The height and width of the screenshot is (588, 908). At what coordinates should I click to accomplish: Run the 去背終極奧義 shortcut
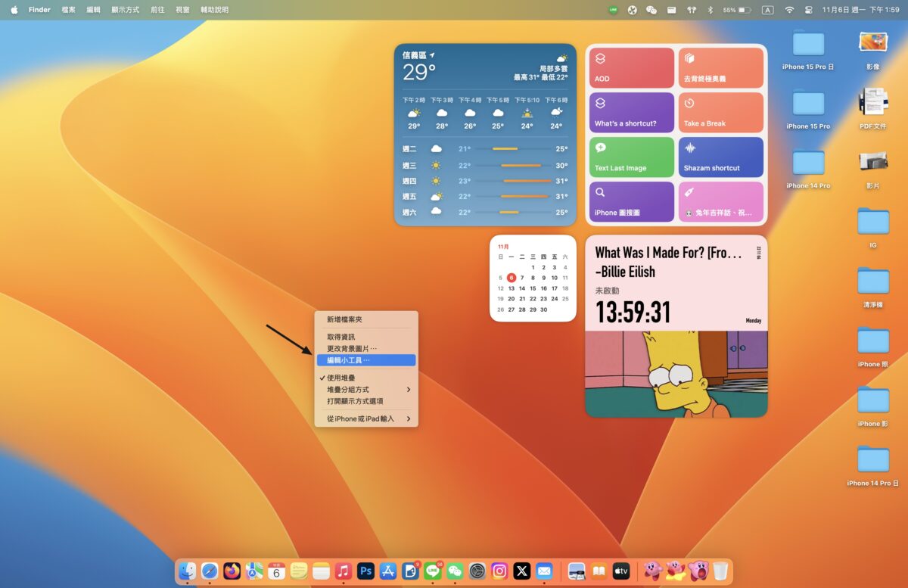click(721, 68)
